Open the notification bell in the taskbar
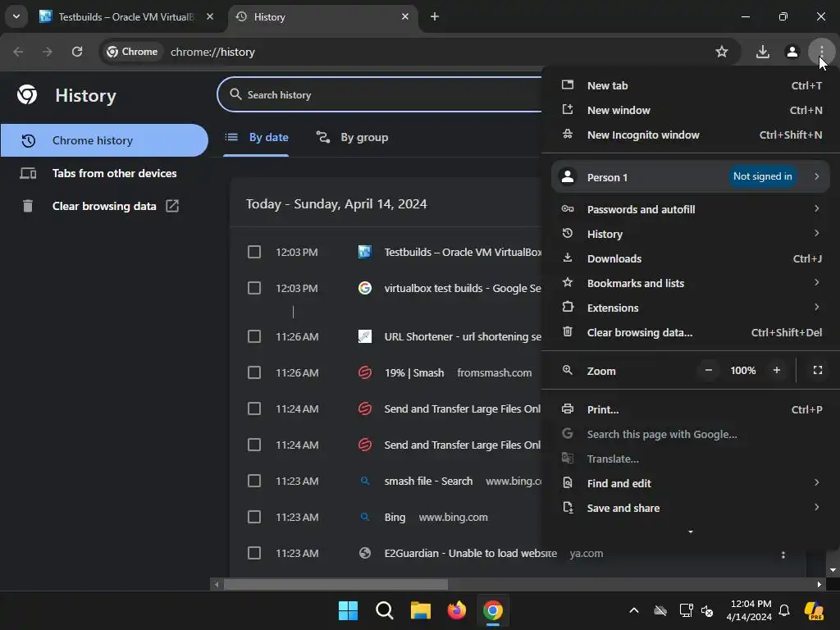Screen dimensions: 840x630 (784, 610)
